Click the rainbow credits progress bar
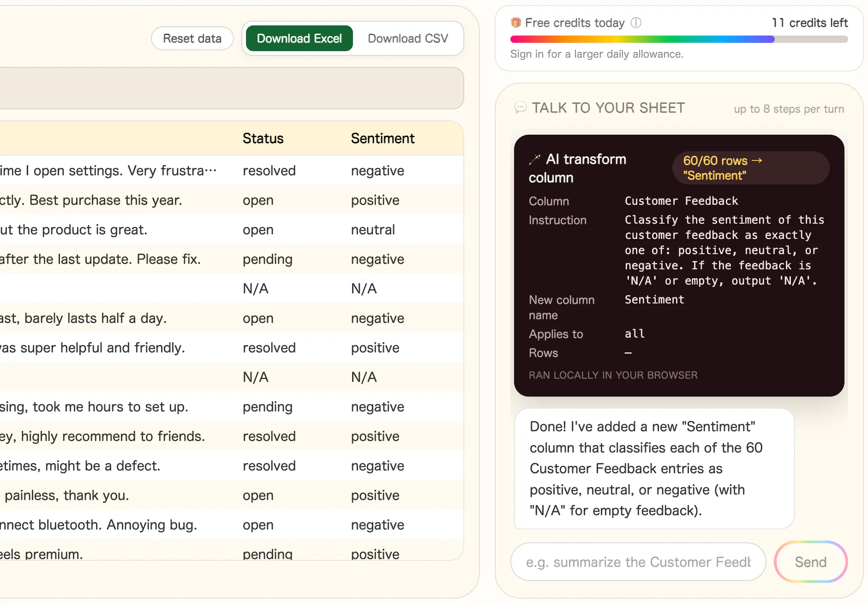The height and width of the screenshot is (606, 868). coord(679,40)
